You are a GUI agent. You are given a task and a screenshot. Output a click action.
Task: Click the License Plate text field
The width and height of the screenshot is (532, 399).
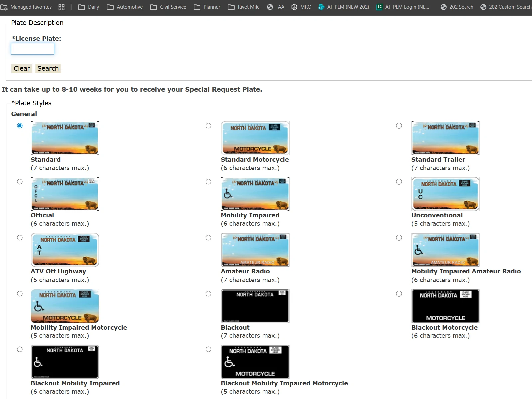33,49
